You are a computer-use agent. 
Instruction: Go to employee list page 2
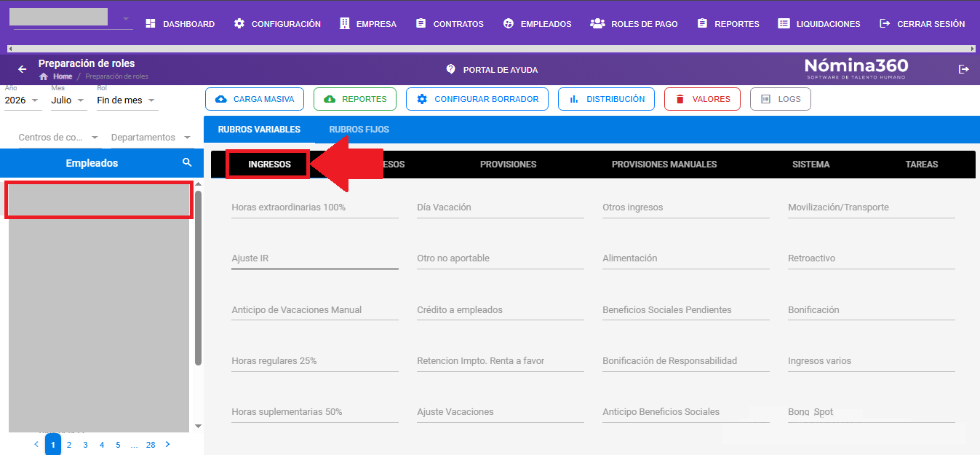pos(69,444)
